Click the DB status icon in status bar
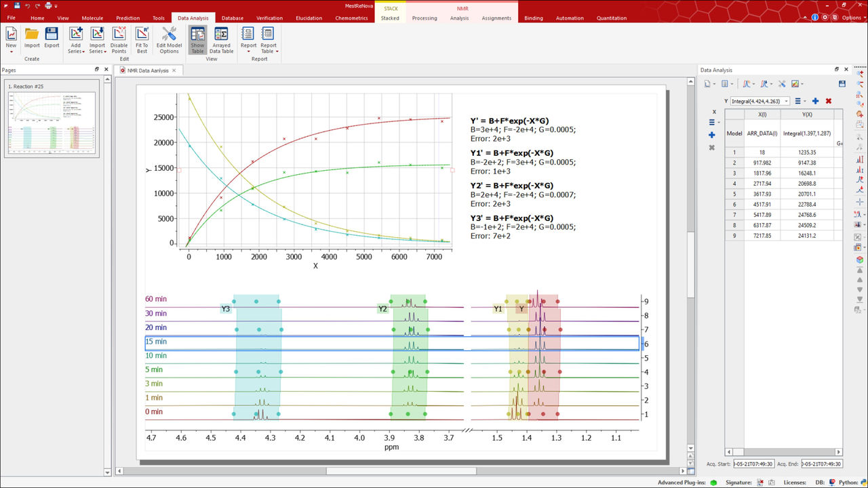868x488 pixels. click(x=833, y=482)
